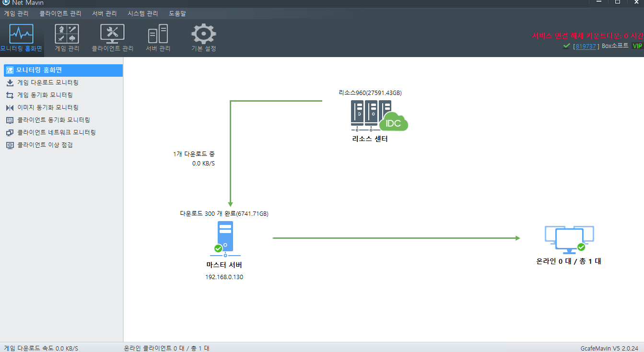This screenshot has width=644, height=352.
Task: Select the online client computers icon
Action: [569, 240]
